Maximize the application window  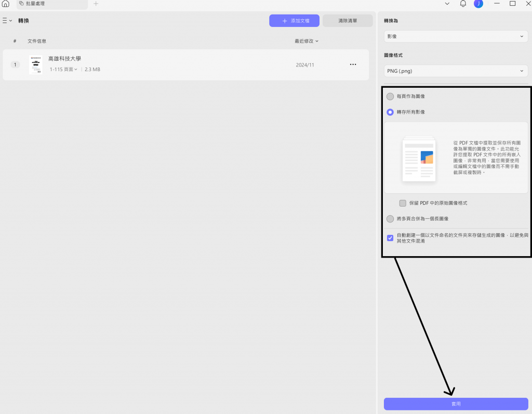pyautogui.click(x=513, y=4)
